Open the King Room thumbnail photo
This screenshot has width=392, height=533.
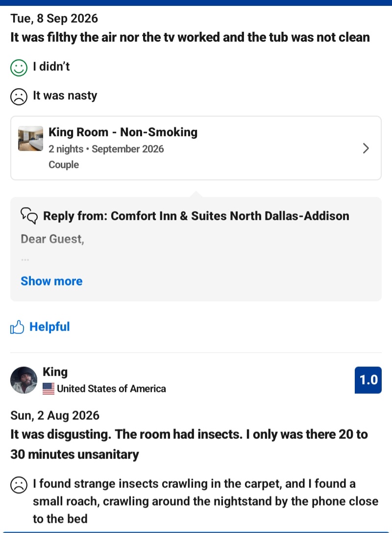click(30, 138)
